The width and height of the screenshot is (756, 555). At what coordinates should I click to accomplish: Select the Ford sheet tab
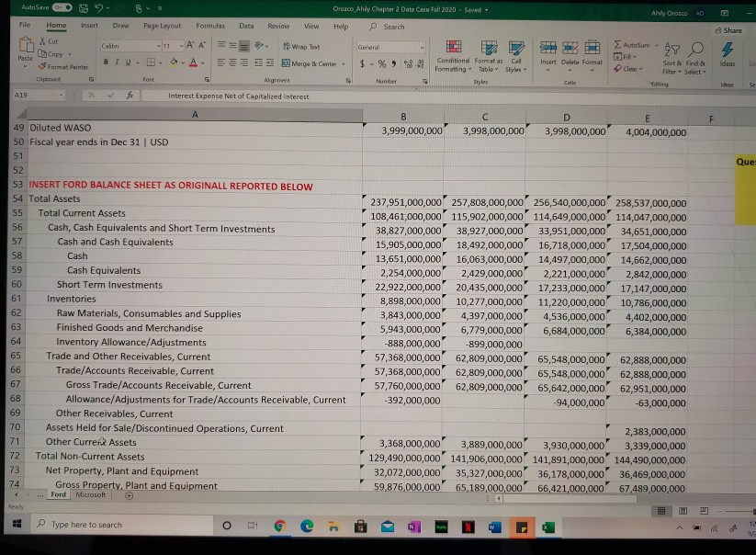(x=58, y=494)
